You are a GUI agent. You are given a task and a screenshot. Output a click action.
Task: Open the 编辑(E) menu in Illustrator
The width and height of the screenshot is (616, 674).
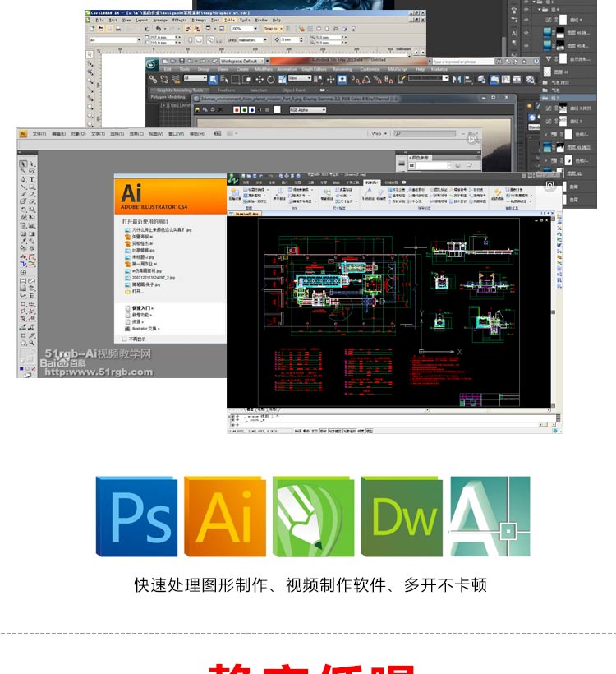(x=59, y=134)
